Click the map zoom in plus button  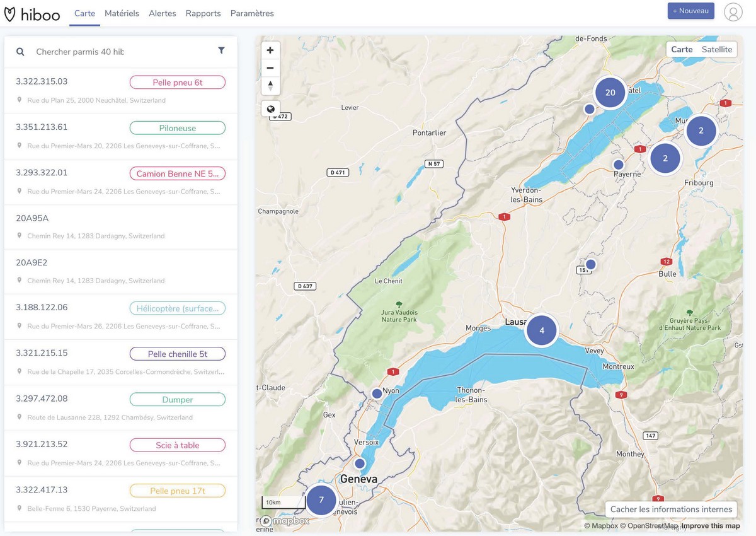270,50
